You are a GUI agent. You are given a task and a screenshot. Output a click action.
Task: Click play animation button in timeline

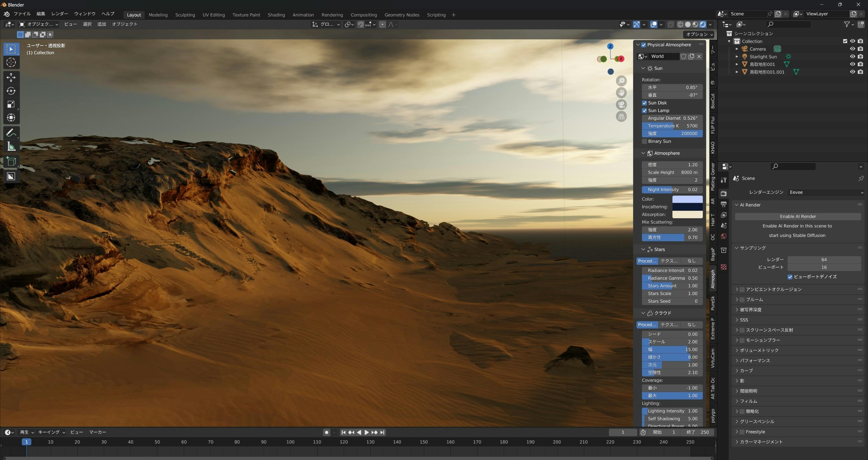367,432
